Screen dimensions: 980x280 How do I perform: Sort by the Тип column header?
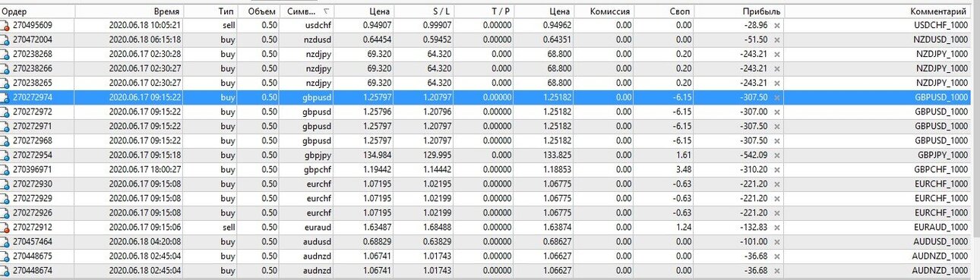tap(210, 11)
